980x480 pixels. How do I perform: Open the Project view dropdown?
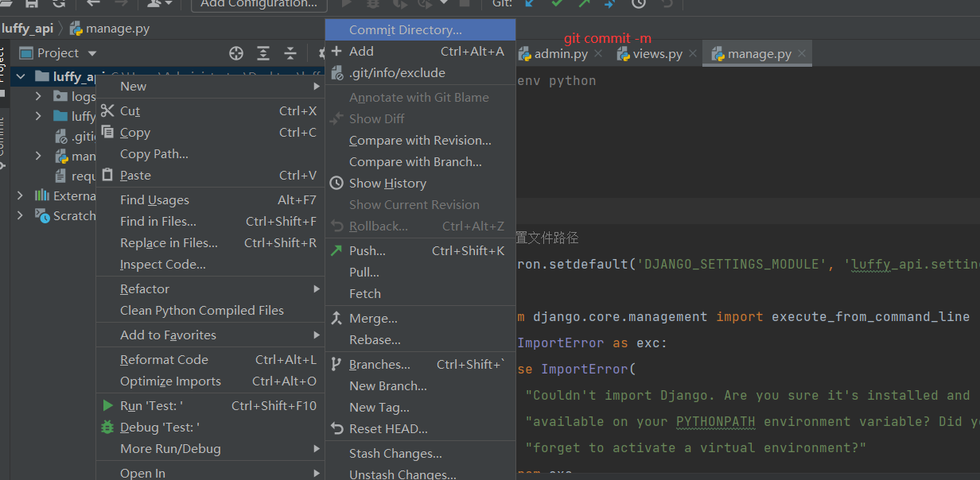92,53
